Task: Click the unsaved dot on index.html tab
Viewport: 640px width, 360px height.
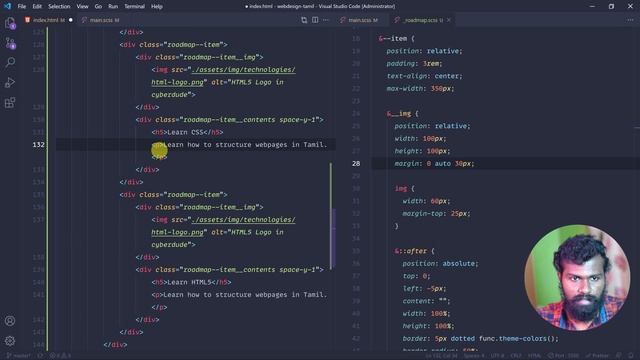Action: click(71, 20)
